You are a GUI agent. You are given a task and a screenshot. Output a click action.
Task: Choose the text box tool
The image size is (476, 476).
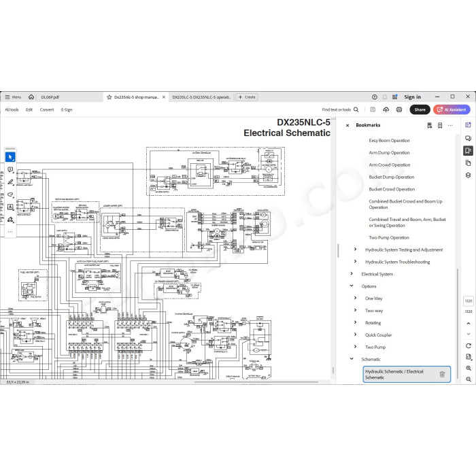tap(10, 207)
